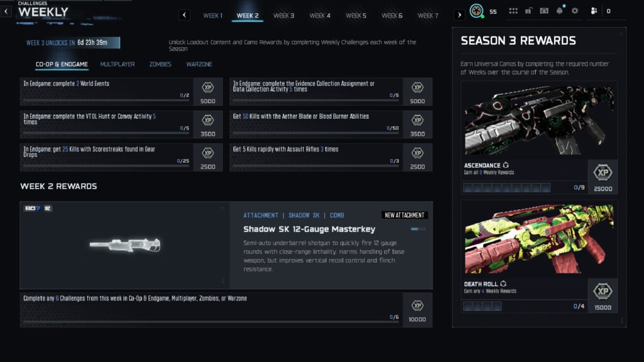Click the back arrow beside Weekly title
This screenshot has height=362, width=644.
6,11
